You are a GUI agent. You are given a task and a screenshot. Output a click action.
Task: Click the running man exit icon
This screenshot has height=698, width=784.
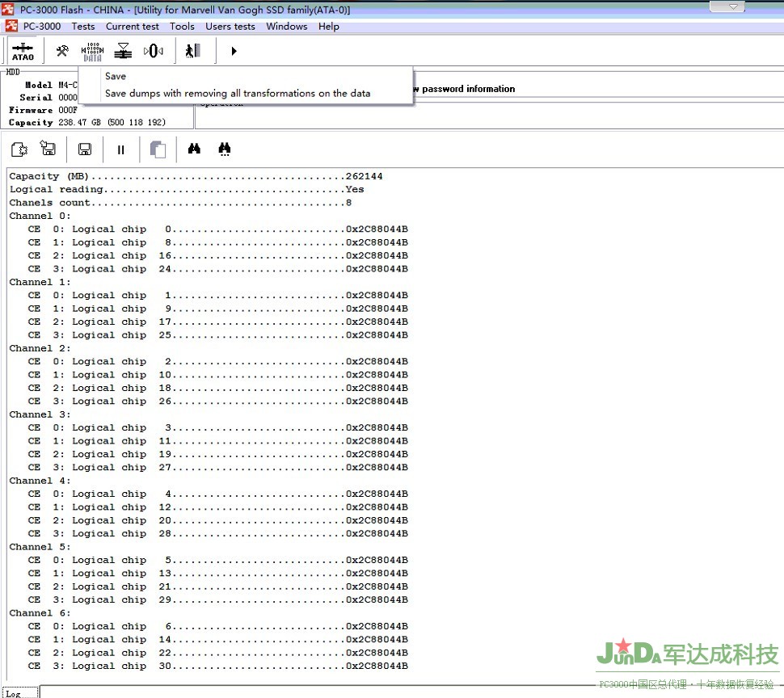[x=192, y=51]
